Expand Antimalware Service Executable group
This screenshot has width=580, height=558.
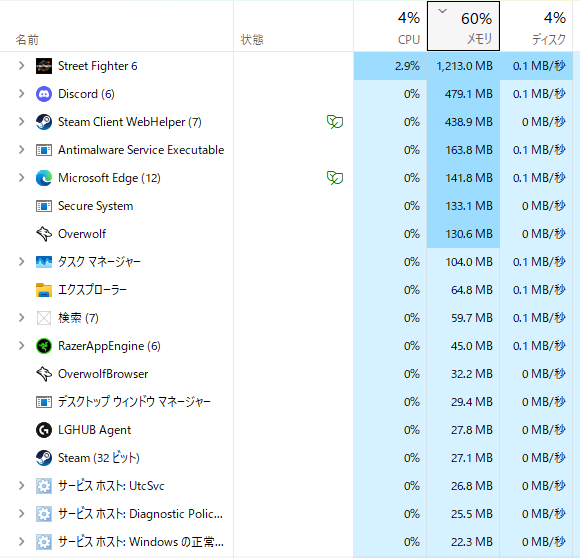21,150
